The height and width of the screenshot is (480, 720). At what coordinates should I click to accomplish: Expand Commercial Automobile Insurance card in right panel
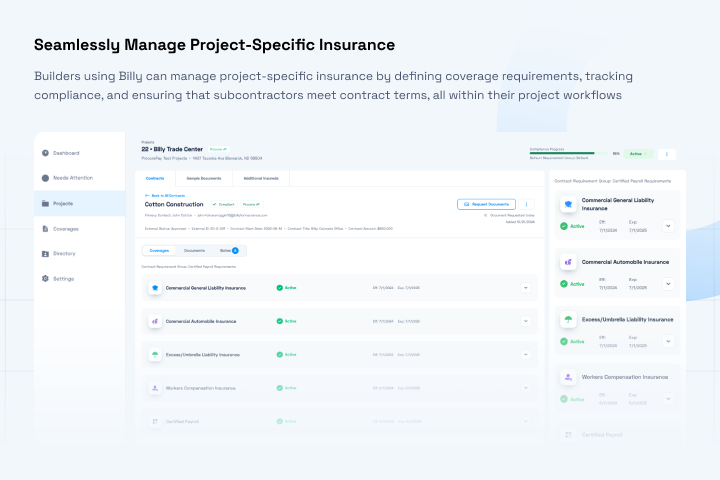tap(668, 284)
